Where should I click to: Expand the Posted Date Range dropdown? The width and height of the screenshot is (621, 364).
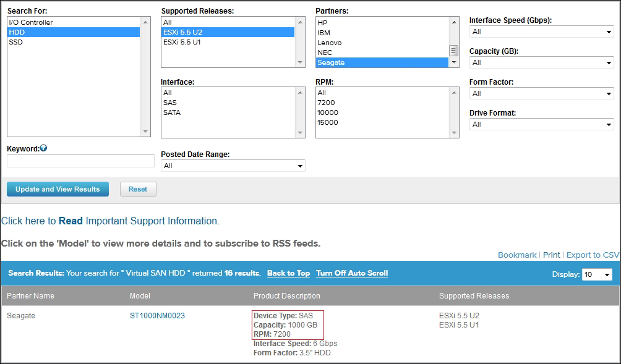click(233, 166)
